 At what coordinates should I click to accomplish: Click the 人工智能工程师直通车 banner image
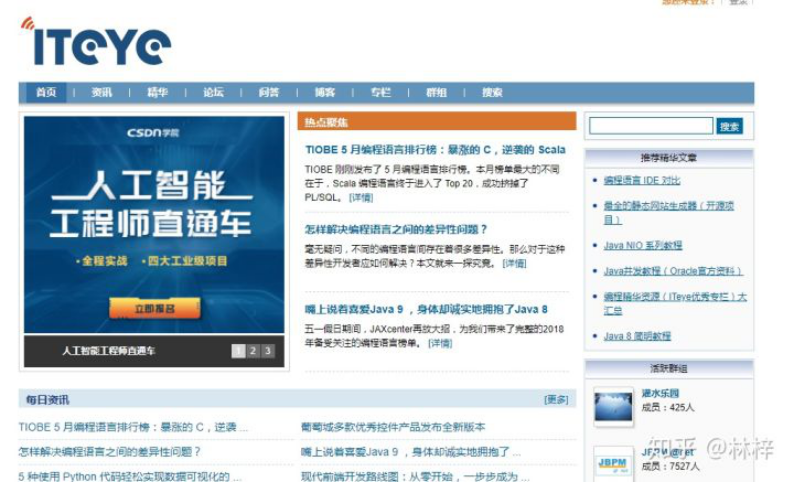coord(154,224)
